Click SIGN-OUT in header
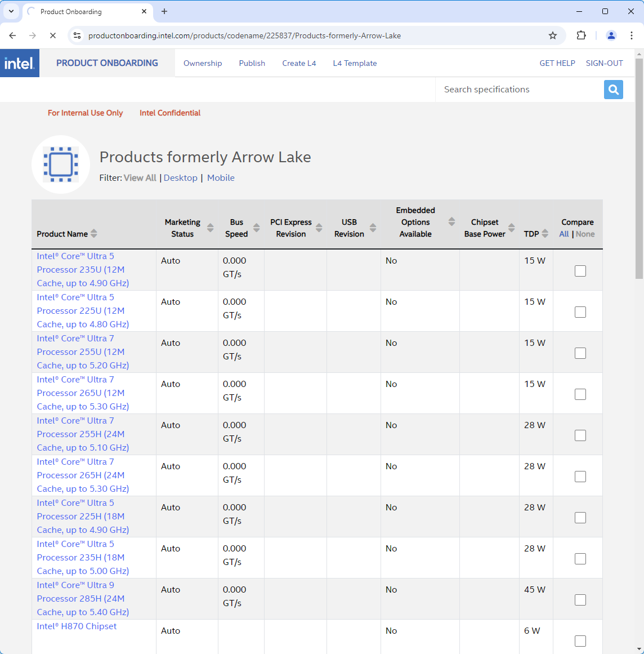The height and width of the screenshot is (654, 644). click(x=604, y=63)
